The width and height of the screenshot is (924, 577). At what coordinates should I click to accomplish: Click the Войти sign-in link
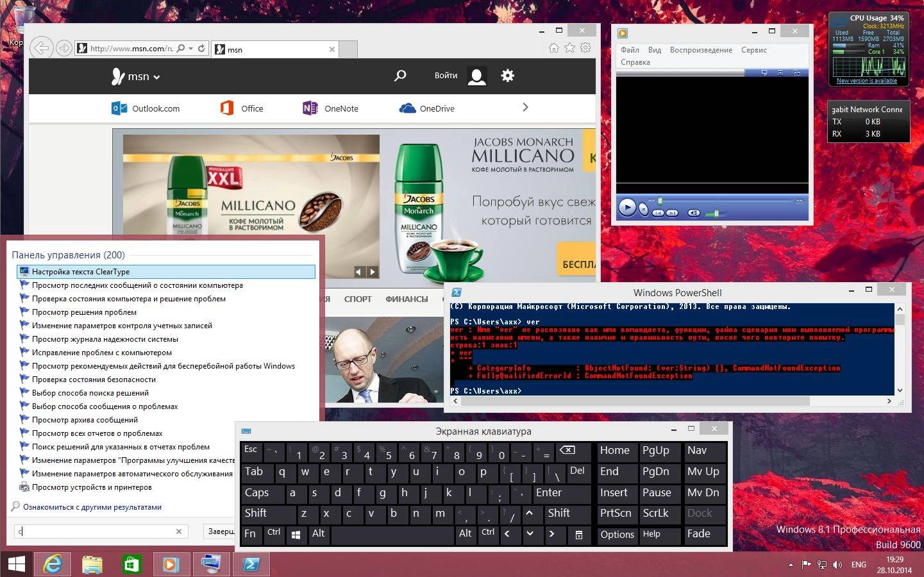pyautogui.click(x=446, y=76)
